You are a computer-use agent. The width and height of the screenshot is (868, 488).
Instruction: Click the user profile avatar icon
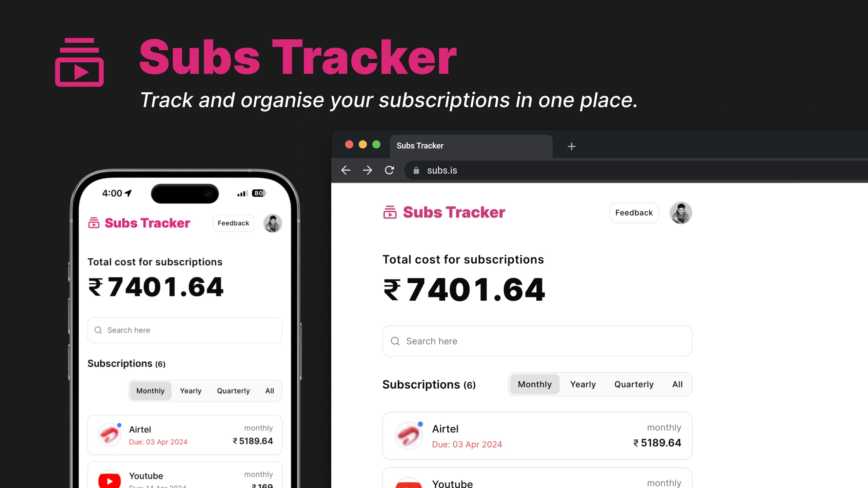click(680, 213)
